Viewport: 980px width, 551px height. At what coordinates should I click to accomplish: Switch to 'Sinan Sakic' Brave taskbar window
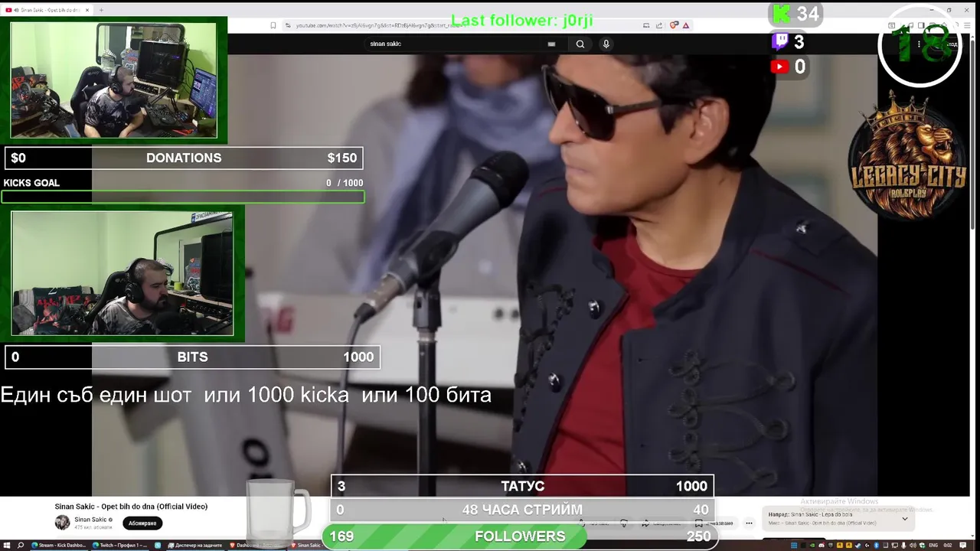(x=307, y=545)
